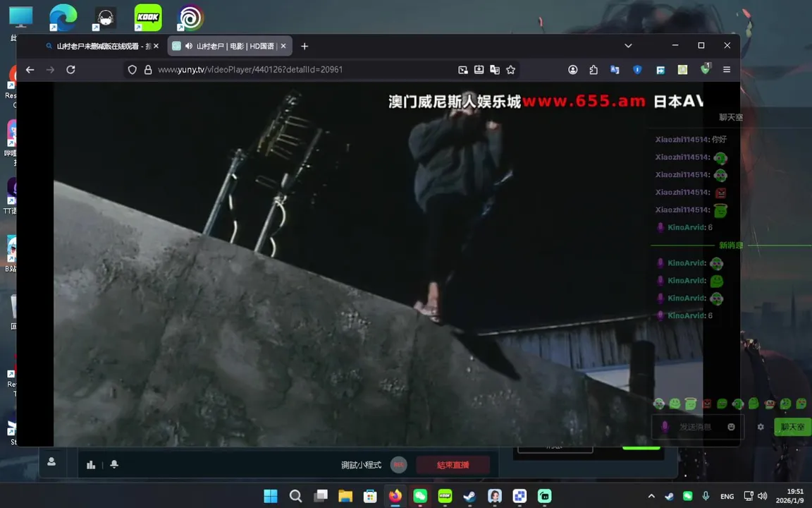
Task: Click the translate page icon in address bar
Action: point(495,69)
